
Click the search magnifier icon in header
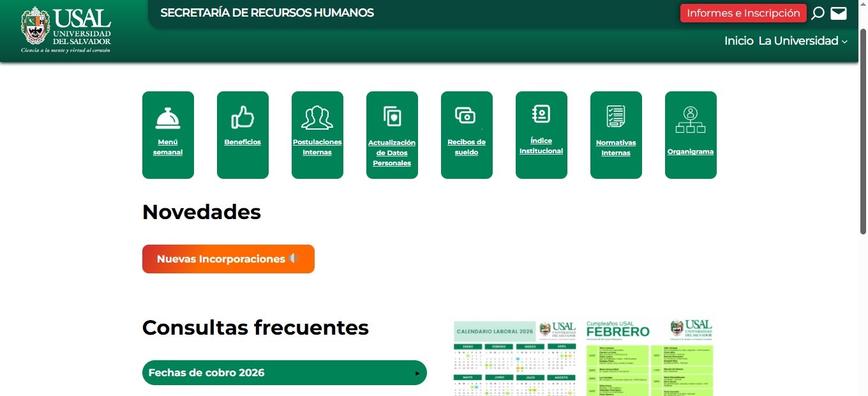point(818,13)
